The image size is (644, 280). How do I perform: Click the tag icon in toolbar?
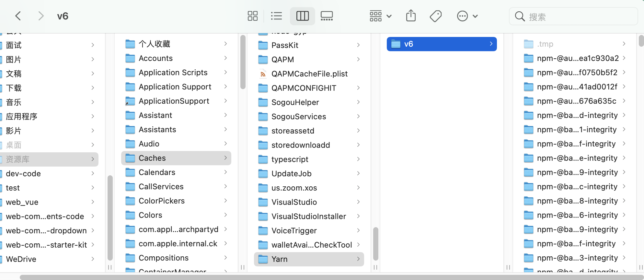coord(436,16)
